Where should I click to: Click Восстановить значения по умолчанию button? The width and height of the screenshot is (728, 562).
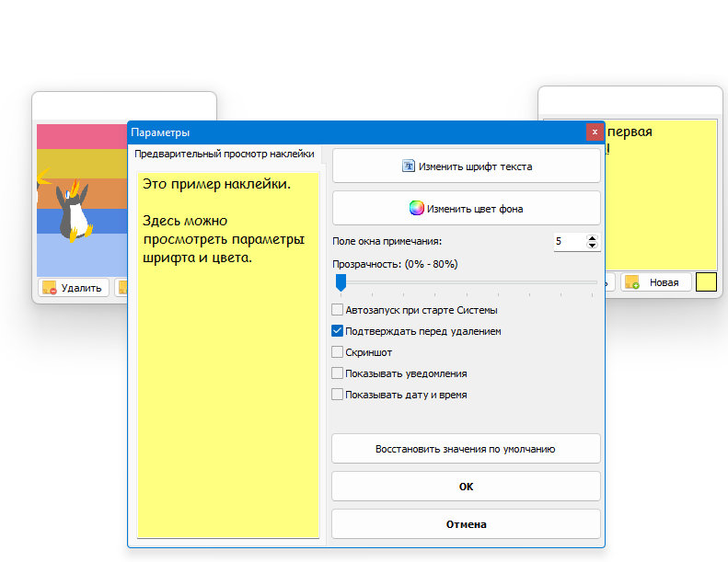click(466, 449)
